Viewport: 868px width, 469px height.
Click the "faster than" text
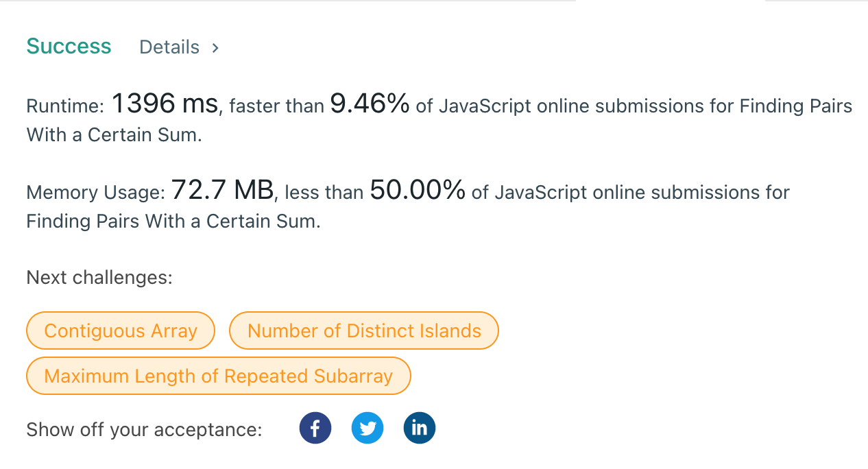coord(276,106)
